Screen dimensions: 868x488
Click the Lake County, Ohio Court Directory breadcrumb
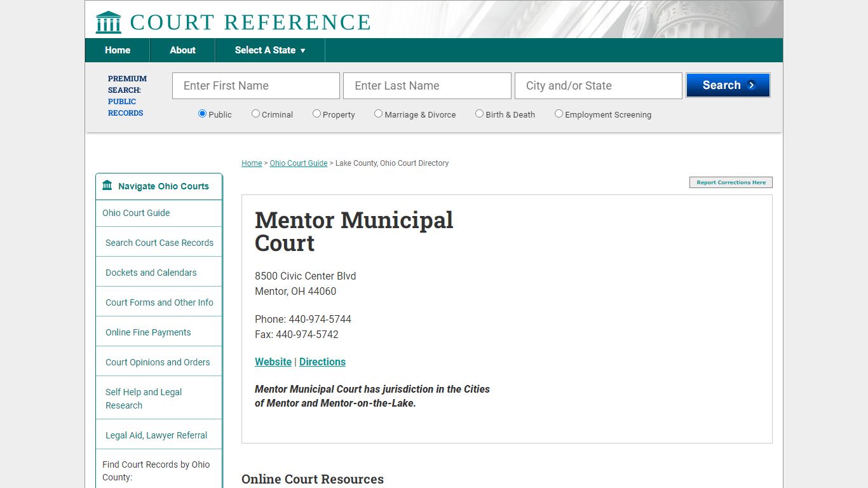tap(392, 163)
